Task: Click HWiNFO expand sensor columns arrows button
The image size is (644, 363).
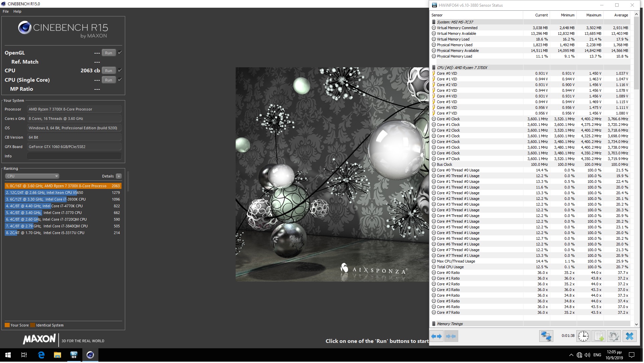Action: point(437,337)
